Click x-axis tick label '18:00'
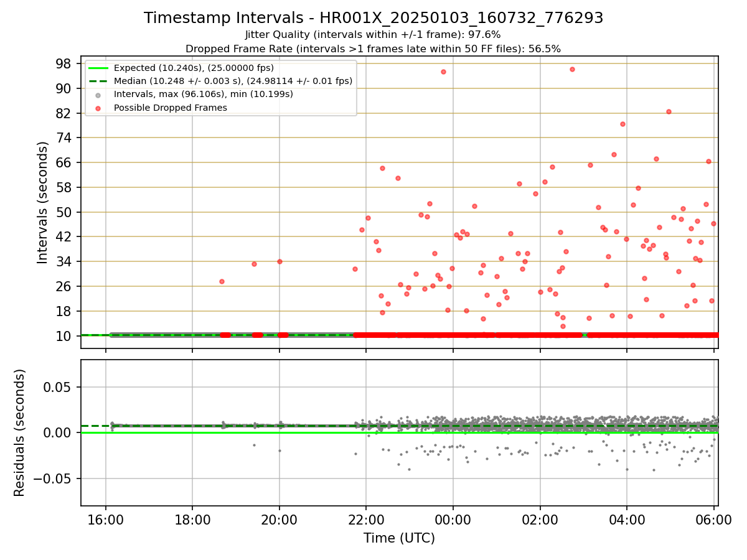Screen dimensions: 747x560 click(192, 518)
